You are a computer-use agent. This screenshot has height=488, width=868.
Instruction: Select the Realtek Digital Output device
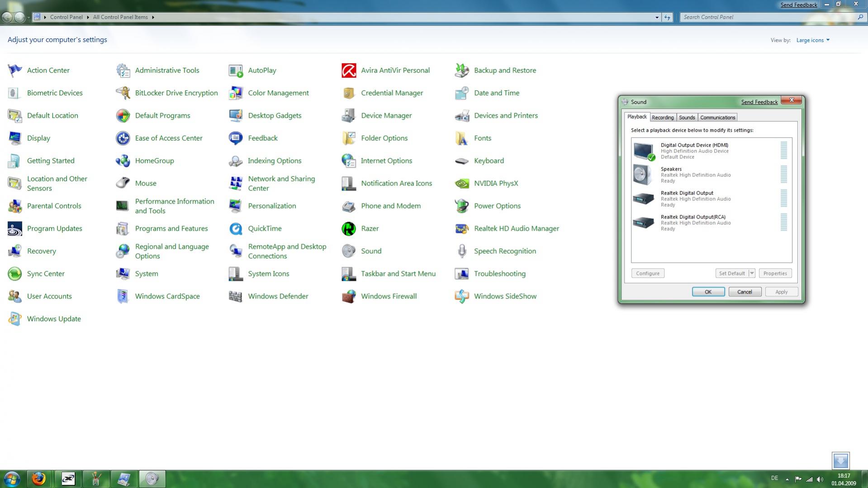point(711,199)
